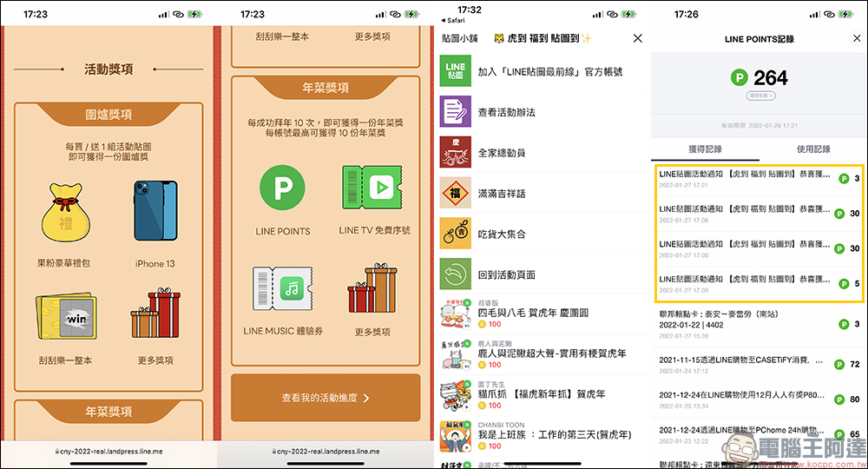Tap the 果粉豪華禮包 lucky bag icon
Screen dimensions: 868x469
pos(65,213)
